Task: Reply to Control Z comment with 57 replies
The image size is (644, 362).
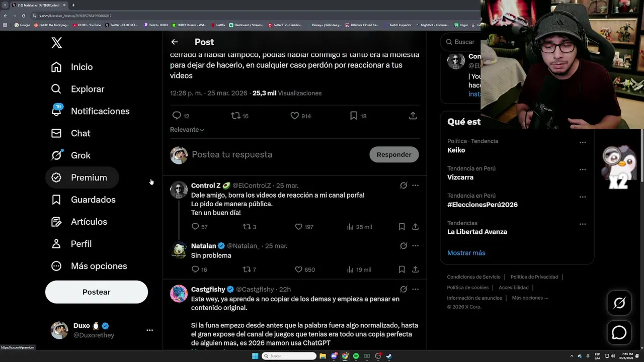Action: 199,227
